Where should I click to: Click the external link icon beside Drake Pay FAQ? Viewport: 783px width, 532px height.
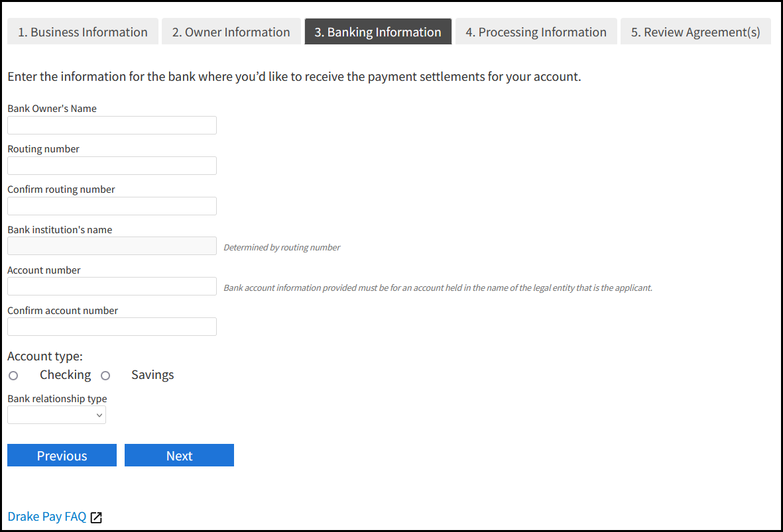tap(95, 516)
